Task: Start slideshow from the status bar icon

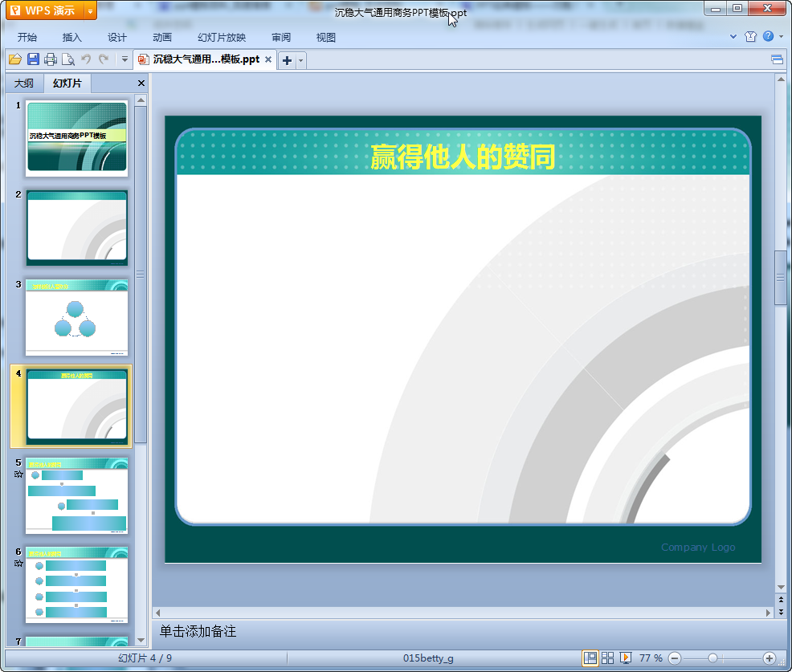Action: coord(626,658)
